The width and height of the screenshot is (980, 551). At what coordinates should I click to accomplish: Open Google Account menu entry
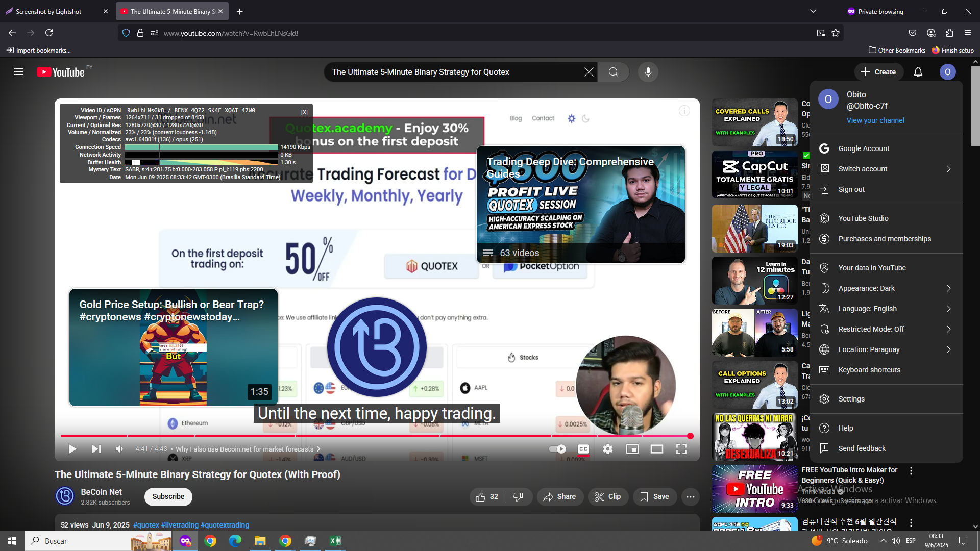coord(886,148)
